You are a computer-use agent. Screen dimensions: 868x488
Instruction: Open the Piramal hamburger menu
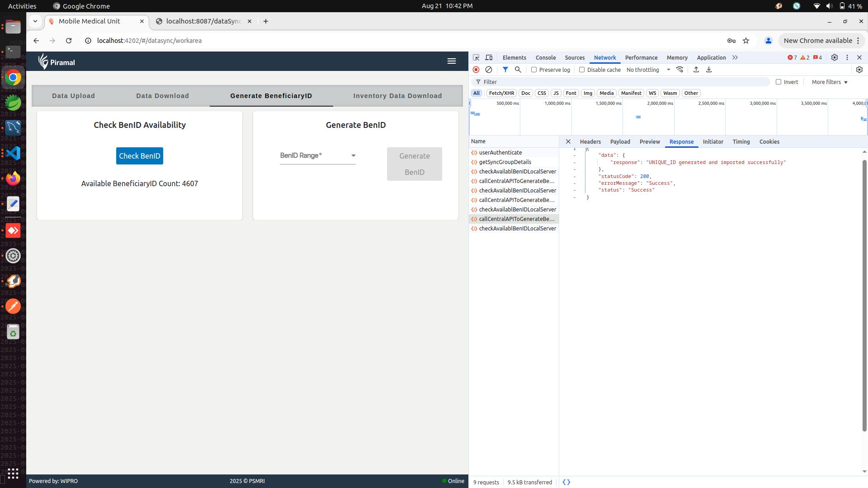pyautogui.click(x=451, y=61)
